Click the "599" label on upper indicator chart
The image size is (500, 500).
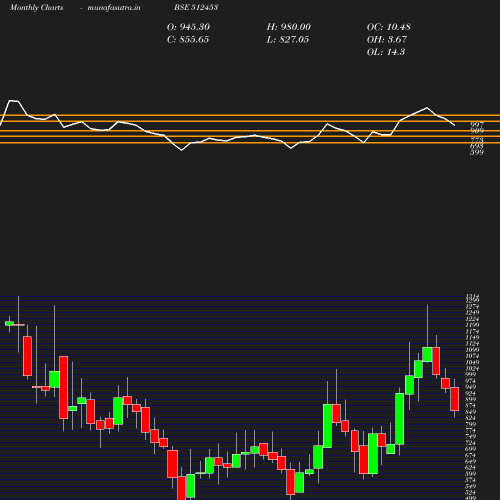tap(477, 152)
